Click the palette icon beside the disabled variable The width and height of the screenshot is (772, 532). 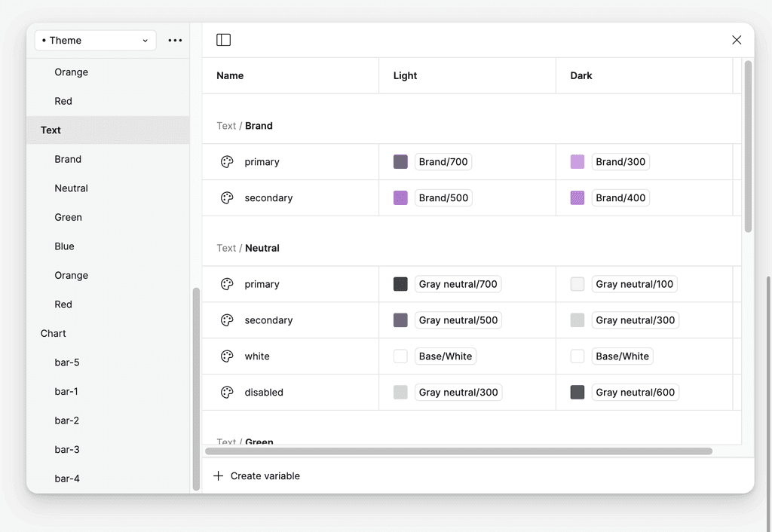227,392
